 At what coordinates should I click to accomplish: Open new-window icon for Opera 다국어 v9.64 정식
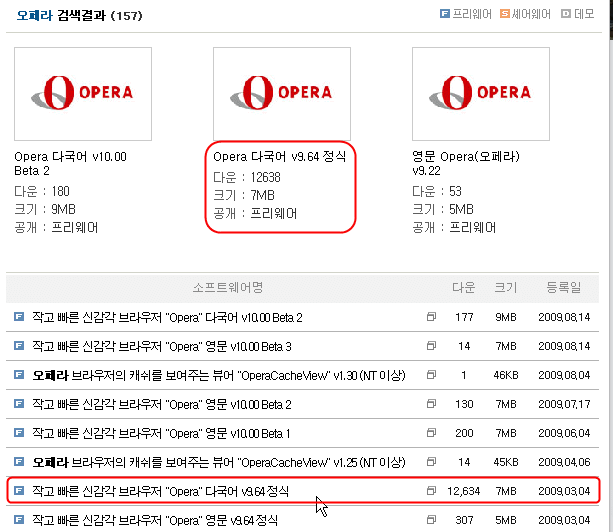(x=431, y=491)
